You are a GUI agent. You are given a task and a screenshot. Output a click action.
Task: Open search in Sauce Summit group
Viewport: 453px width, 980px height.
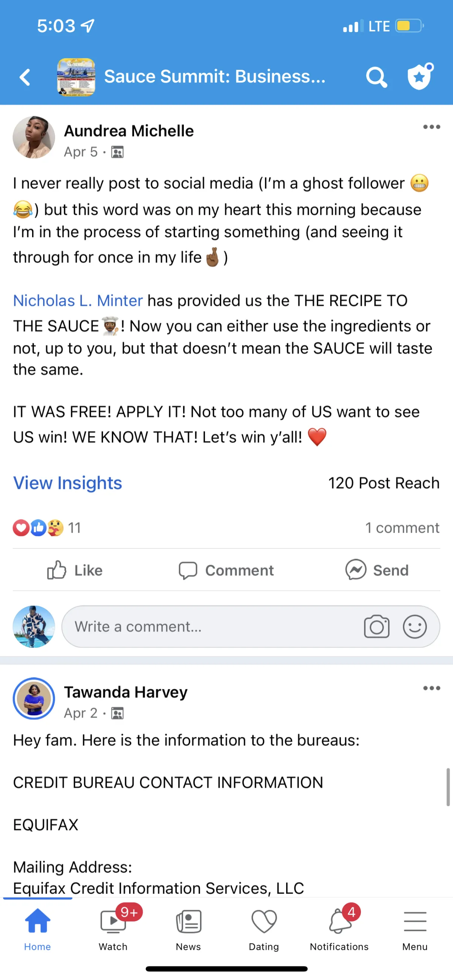[x=376, y=78]
